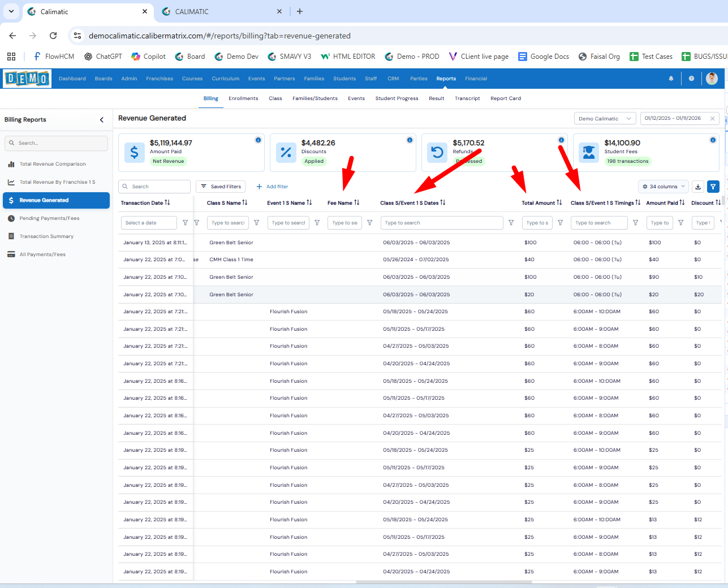Click the notifications bell icon

click(671, 79)
